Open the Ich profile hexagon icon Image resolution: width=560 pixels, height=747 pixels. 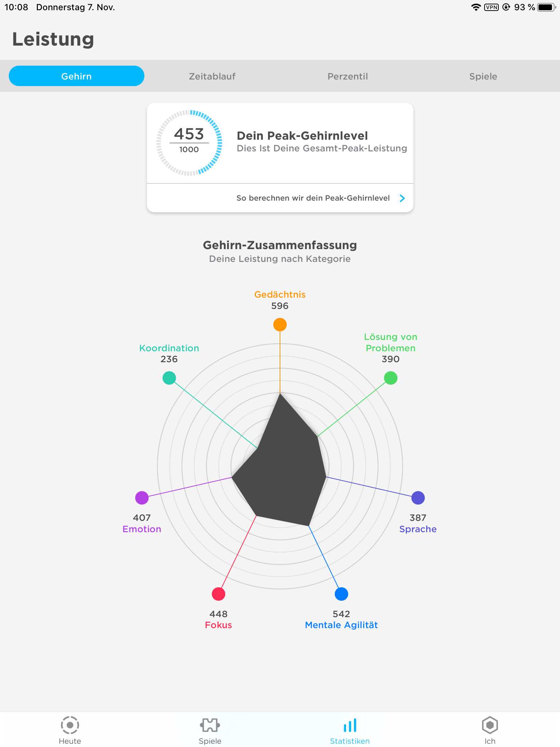(490, 725)
